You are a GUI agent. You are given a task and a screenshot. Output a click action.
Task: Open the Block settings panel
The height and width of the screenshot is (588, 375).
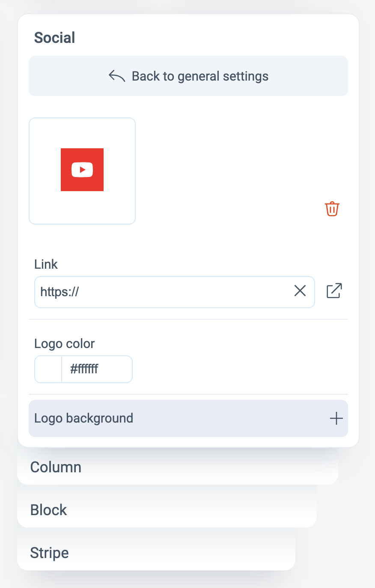tap(49, 510)
